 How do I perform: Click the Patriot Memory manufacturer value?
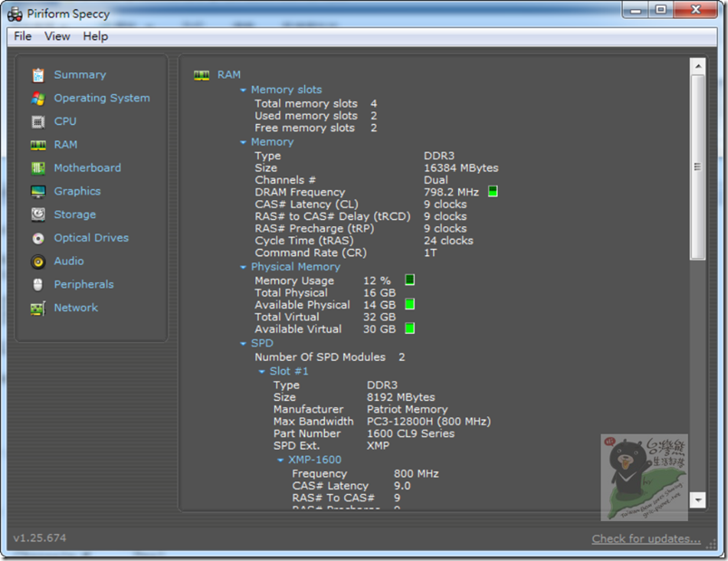407,409
